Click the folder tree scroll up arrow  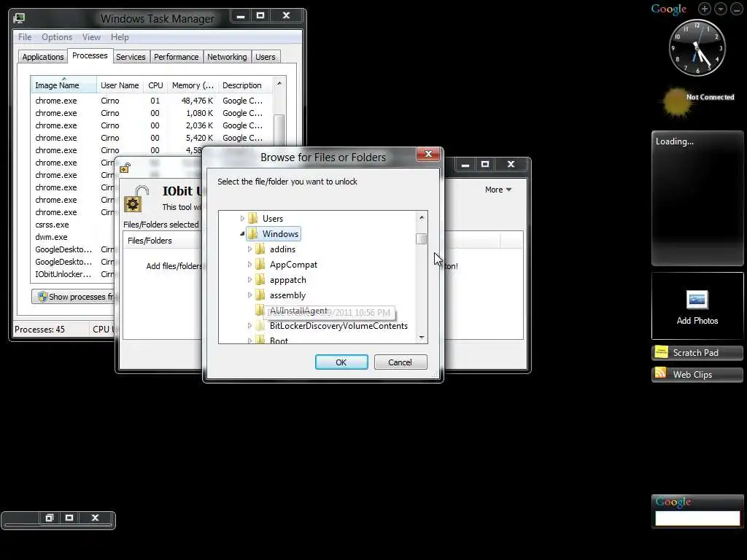pyautogui.click(x=421, y=217)
